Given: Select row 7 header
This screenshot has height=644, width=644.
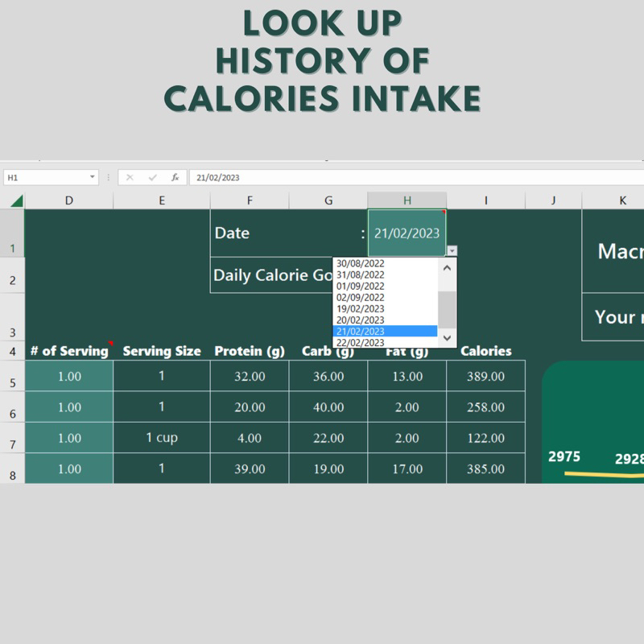Looking at the screenshot, I should pos(12,444).
